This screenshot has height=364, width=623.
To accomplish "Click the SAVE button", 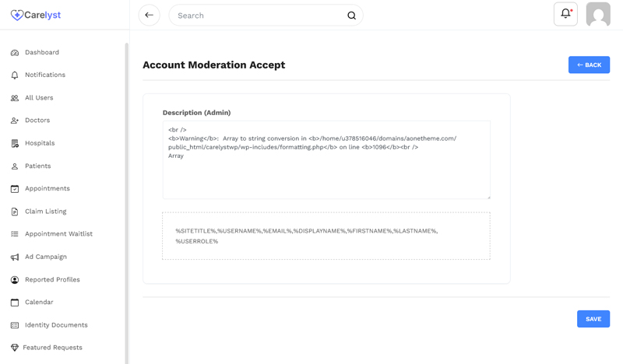I will pos(593,319).
